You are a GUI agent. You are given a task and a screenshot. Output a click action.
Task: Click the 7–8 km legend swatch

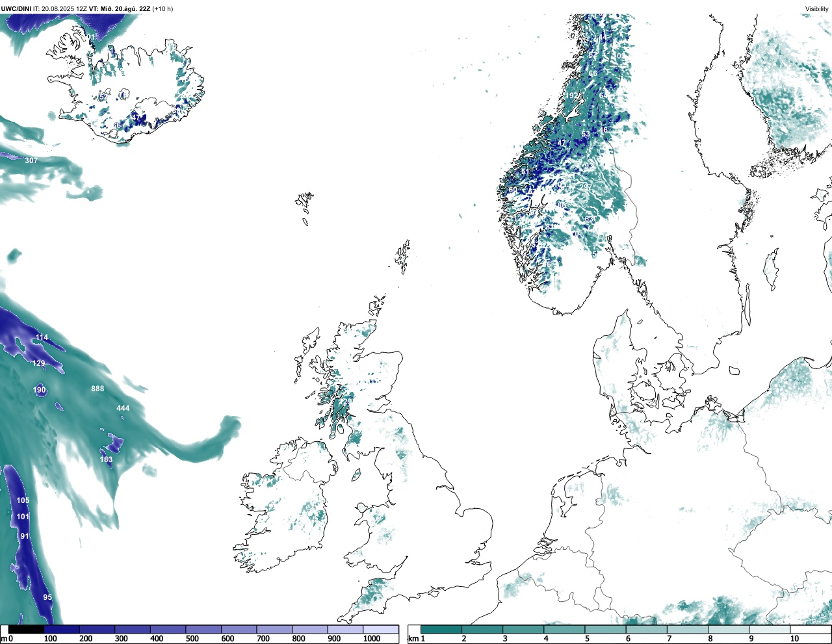(687, 630)
